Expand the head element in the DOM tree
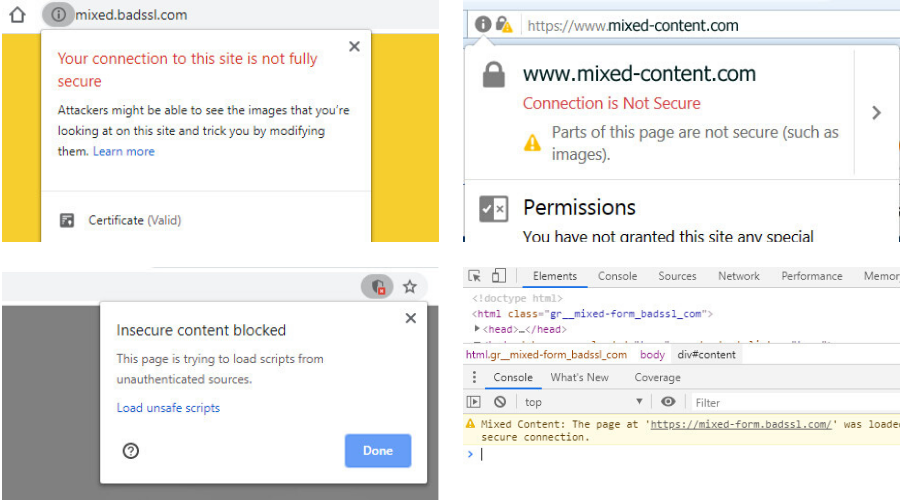This screenshot has width=900, height=500. [x=477, y=329]
